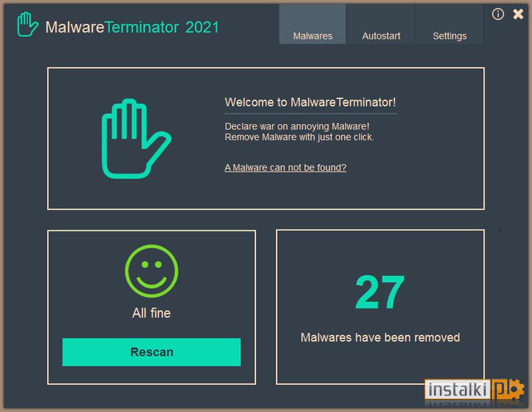Click 'Declare war on annoying Malware!' text
The height and width of the screenshot is (412, 532).
click(297, 127)
